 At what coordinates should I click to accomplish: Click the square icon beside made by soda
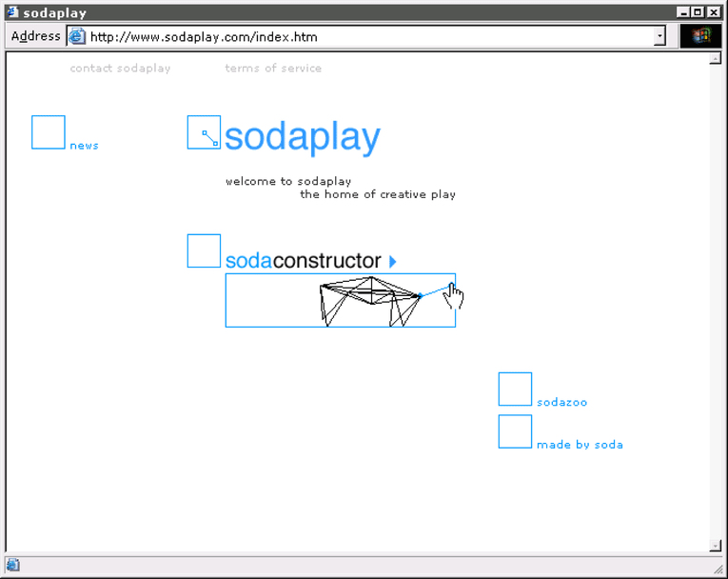[515, 431]
